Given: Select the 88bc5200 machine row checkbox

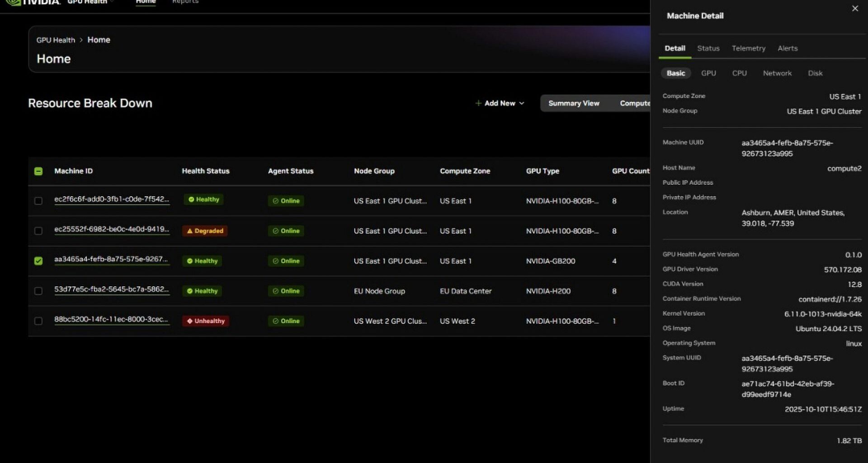Looking at the screenshot, I should (x=38, y=321).
